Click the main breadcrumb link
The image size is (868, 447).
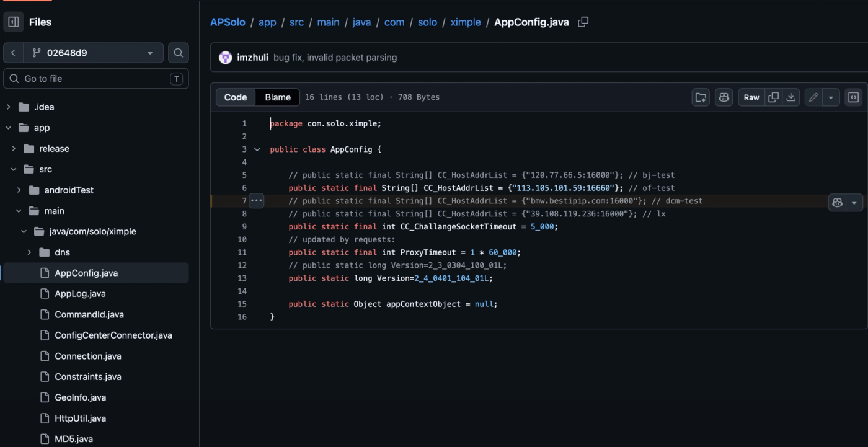click(328, 22)
